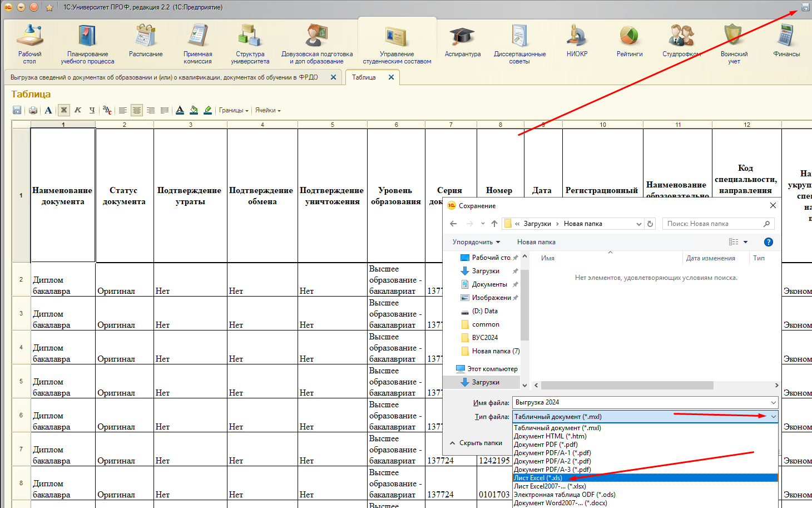Open the Границы dropdown
This screenshot has height=508, width=812.
point(234,110)
